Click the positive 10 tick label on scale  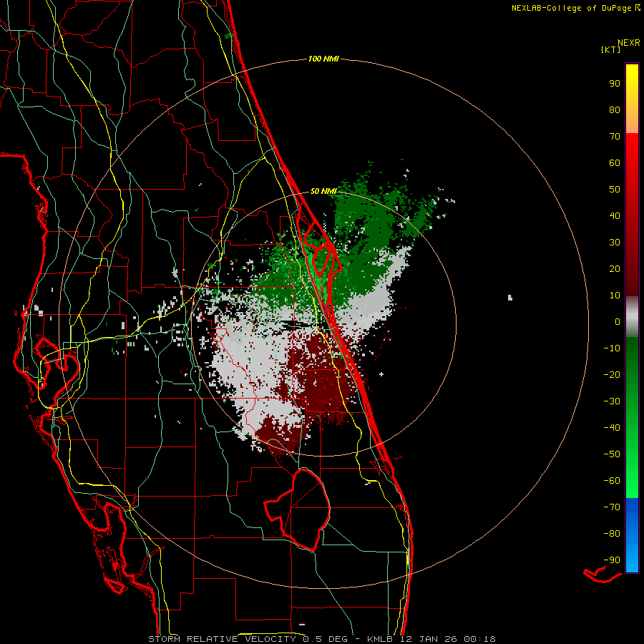point(615,296)
